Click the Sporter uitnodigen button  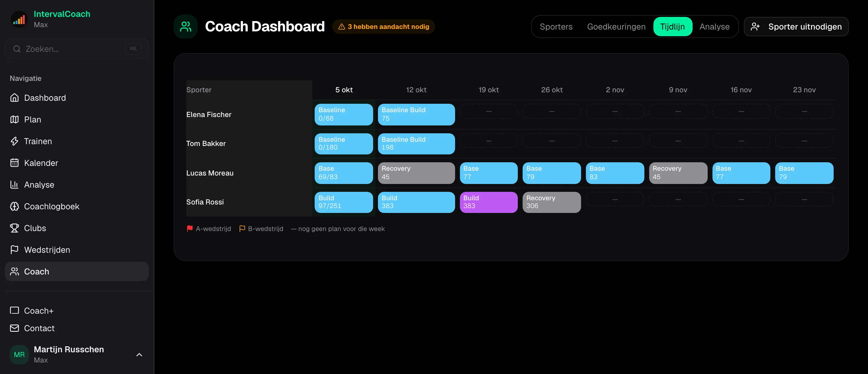[796, 27]
